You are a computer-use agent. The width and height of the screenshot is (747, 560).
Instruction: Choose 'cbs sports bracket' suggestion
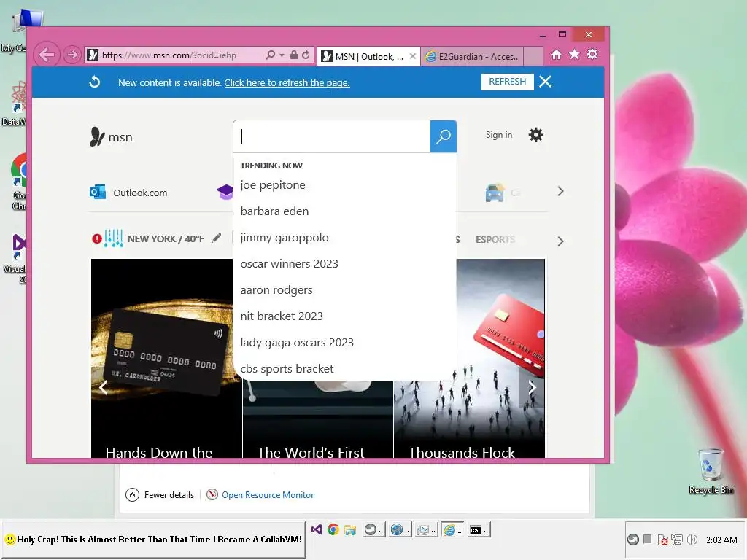point(287,368)
